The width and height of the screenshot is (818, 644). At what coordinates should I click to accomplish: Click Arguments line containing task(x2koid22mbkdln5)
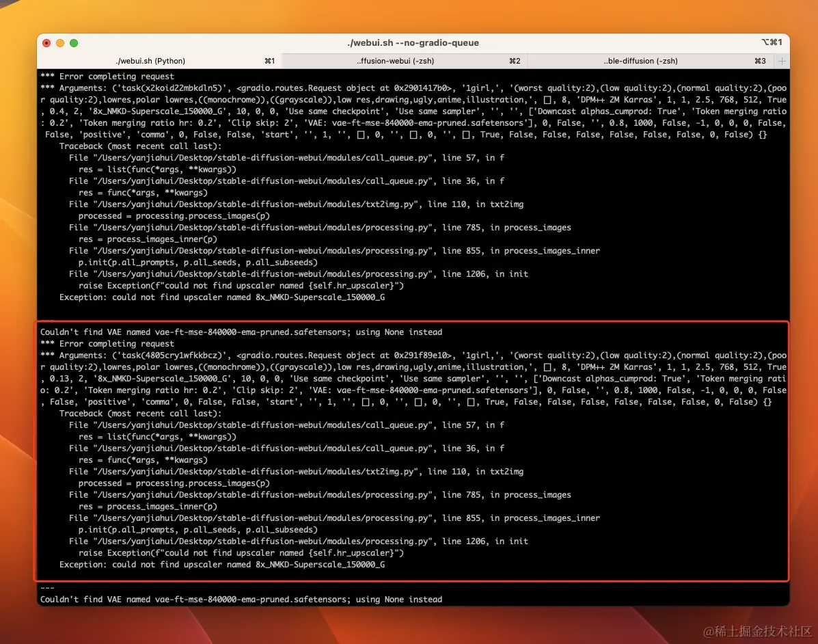tap(413, 88)
